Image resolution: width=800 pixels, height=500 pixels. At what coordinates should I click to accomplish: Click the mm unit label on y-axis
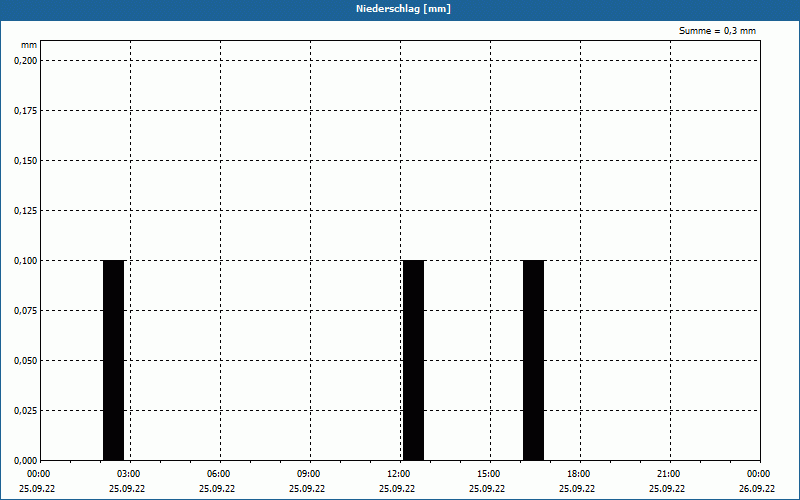pos(29,45)
